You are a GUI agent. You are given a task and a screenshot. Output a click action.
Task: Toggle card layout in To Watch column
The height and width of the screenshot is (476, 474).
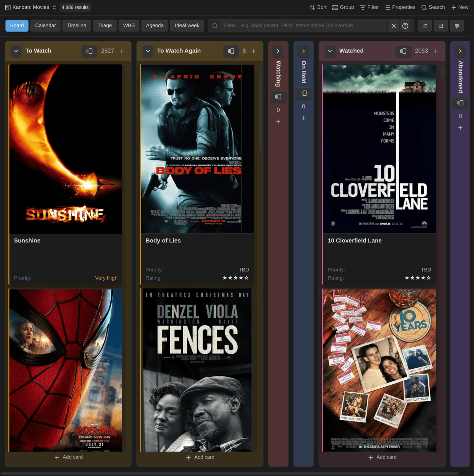click(x=89, y=51)
